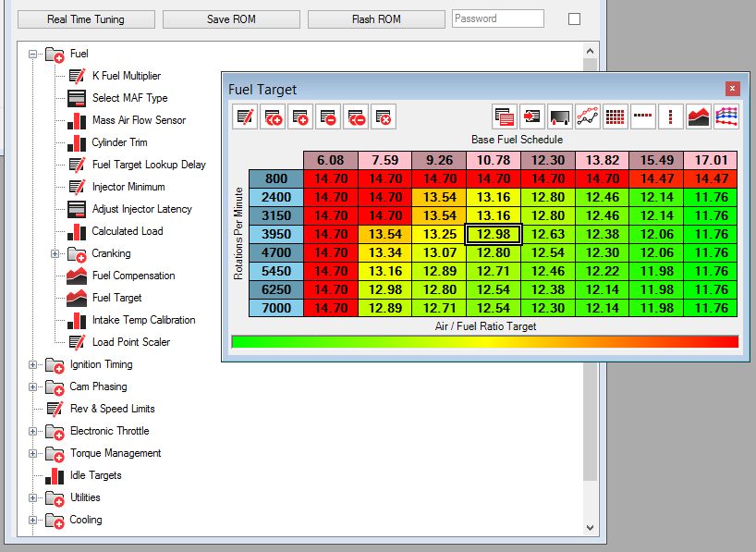This screenshot has height=552, width=756.
Task: Open Adjust Injector Latency setting
Action: coord(141,209)
